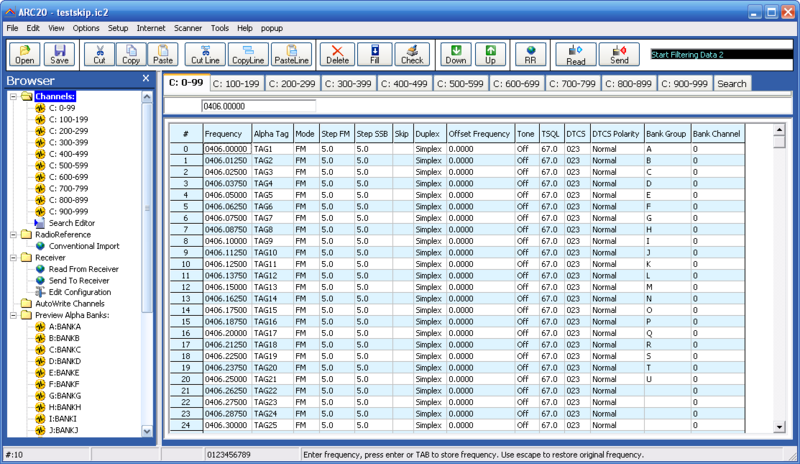Move the row up with the Up icon
Image resolution: width=800 pixels, height=464 pixels.
(x=490, y=54)
